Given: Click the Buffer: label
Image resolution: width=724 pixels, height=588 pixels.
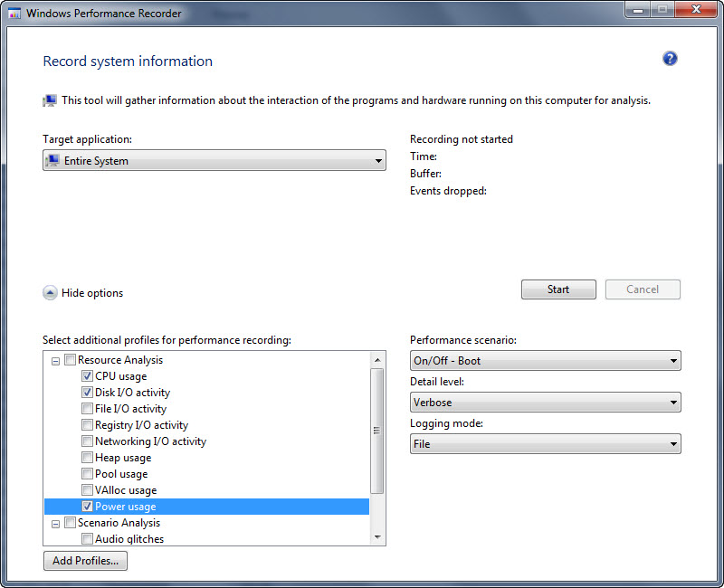Looking at the screenshot, I should coord(425,174).
